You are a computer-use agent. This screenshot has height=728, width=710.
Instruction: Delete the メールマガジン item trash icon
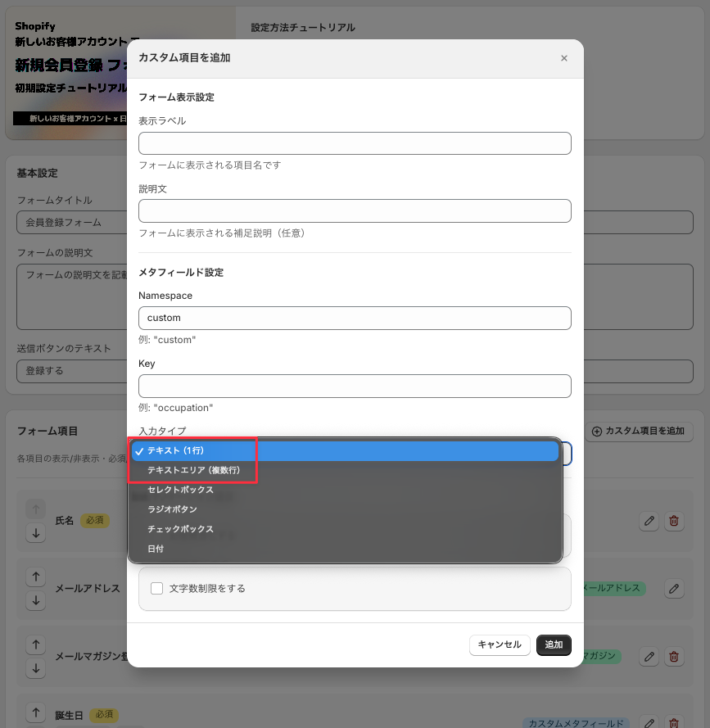(674, 657)
